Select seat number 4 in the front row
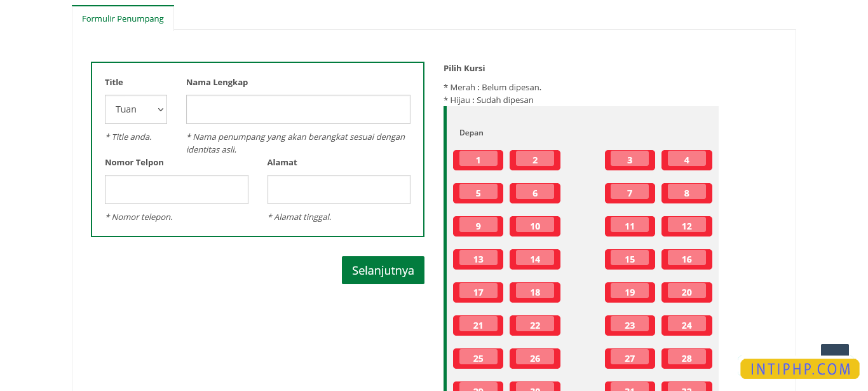Viewport: 868px width, 391px height. [x=687, y=160]
